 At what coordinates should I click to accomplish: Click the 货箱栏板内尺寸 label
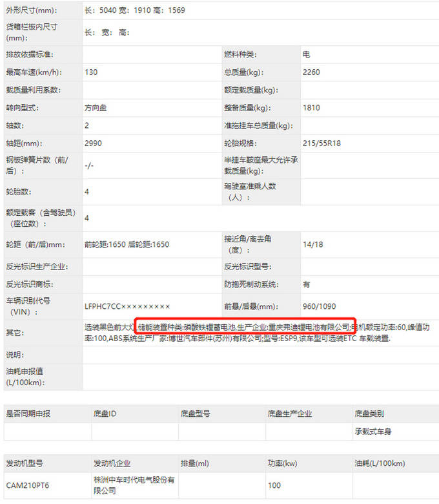coord(32,32)
